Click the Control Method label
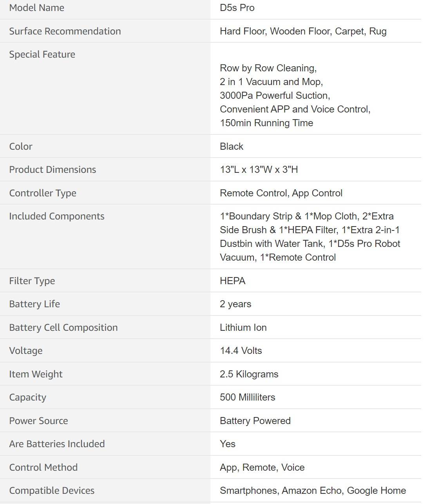Image resolution: width=431 pixels, height=504 pixels. pos(43,468)
